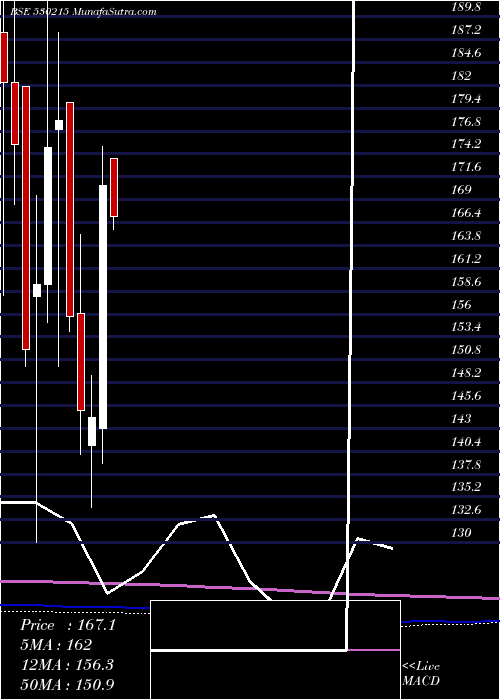The image size is (500, 700).
Task: Click the 145.6 price axis label
Action: (466, 396)
